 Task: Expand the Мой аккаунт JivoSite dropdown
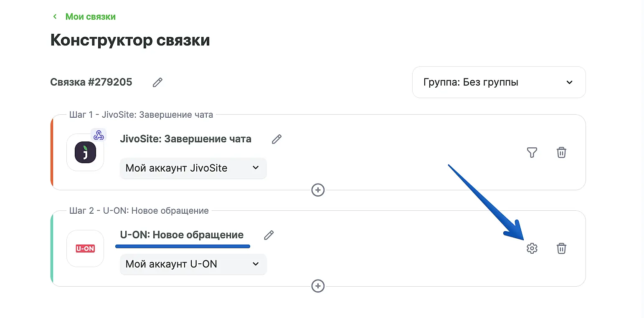tap(193, 168)
